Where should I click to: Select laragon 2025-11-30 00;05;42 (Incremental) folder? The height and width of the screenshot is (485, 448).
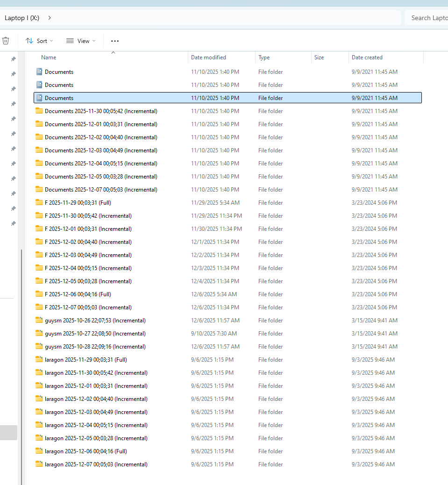pos(96,373)
